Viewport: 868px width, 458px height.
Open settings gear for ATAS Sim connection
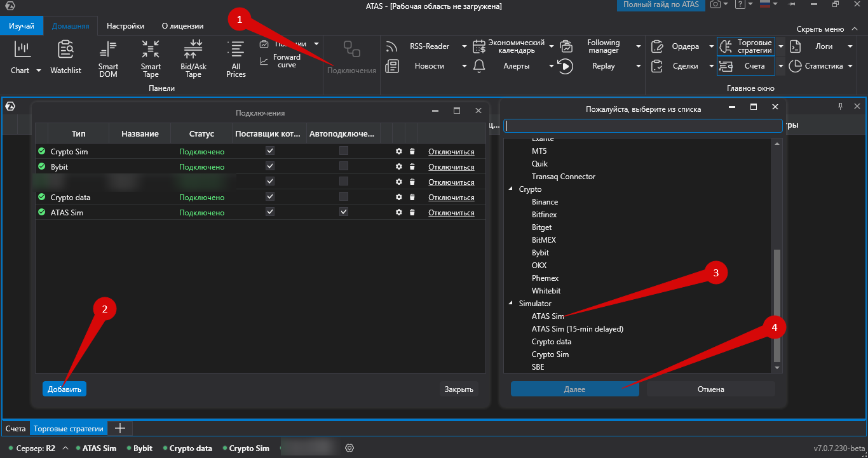click(x=399, y=213)
